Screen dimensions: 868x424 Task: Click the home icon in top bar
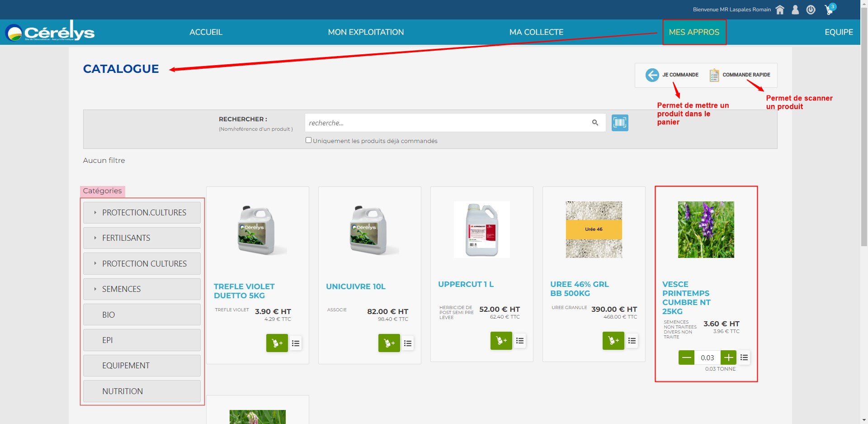pos(780,10)
